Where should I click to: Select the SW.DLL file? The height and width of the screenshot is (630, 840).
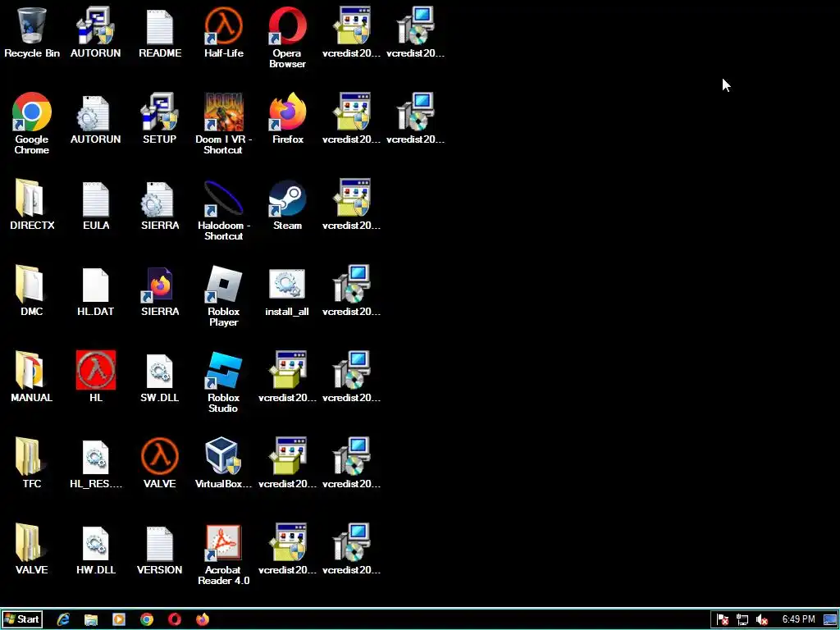[x=160, y=377]
